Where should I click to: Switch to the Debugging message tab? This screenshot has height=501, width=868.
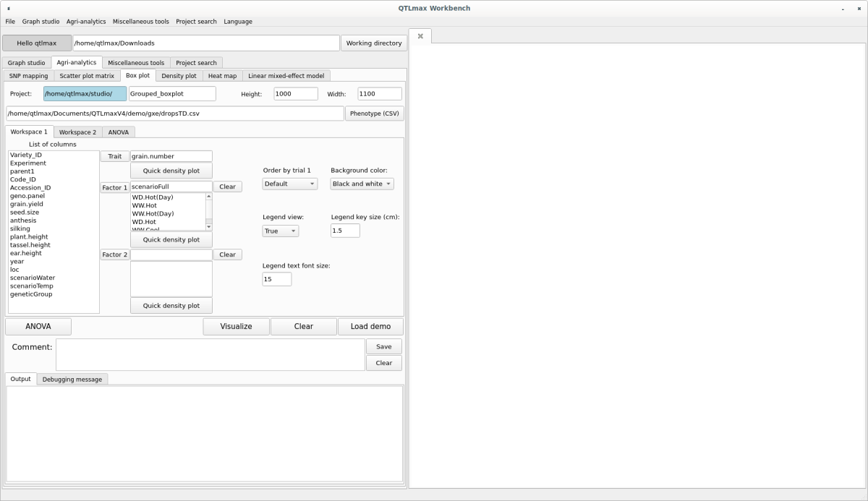click(x=72, y=379)
